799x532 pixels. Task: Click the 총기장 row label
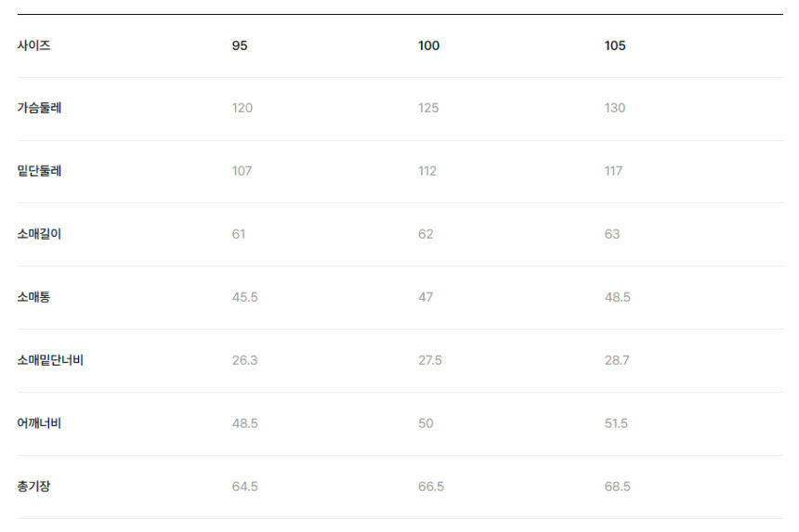coord(33,487)
